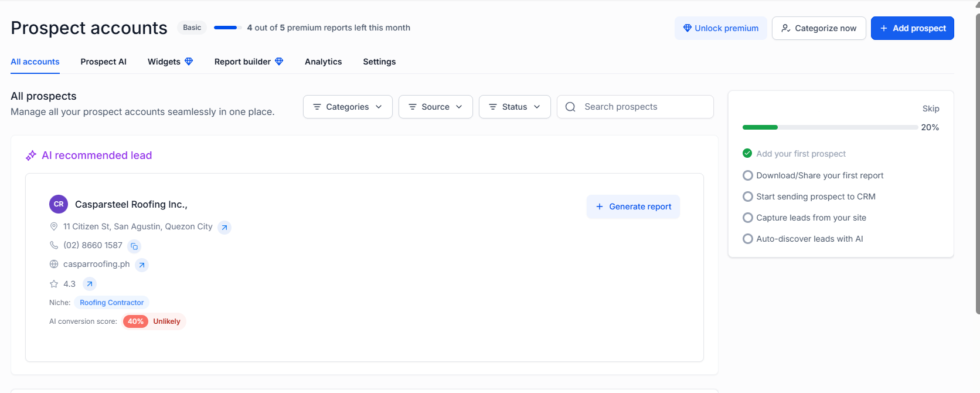The image size is (980, 393).
Task: Click the Unlikely conversion label
Action: pos(167,321)
